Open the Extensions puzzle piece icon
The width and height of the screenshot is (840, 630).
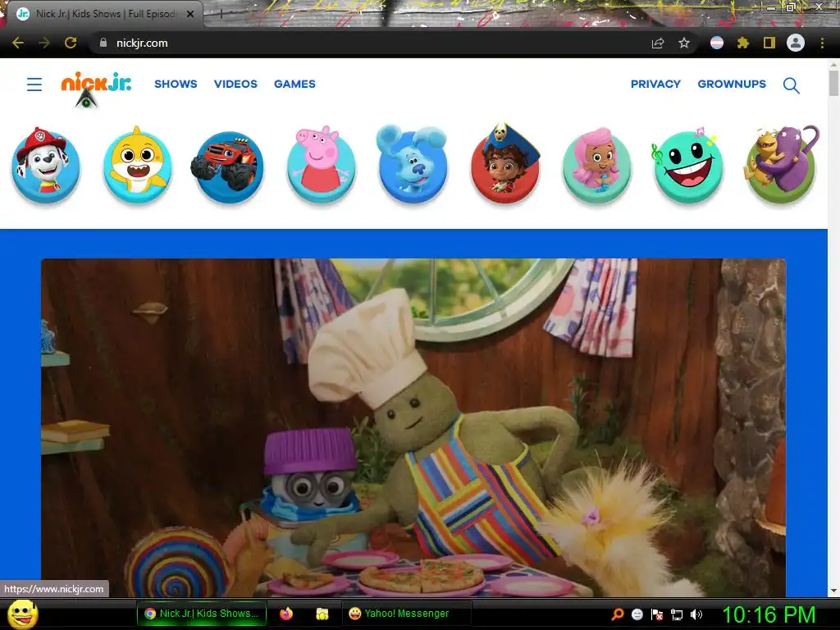point(742,43)
